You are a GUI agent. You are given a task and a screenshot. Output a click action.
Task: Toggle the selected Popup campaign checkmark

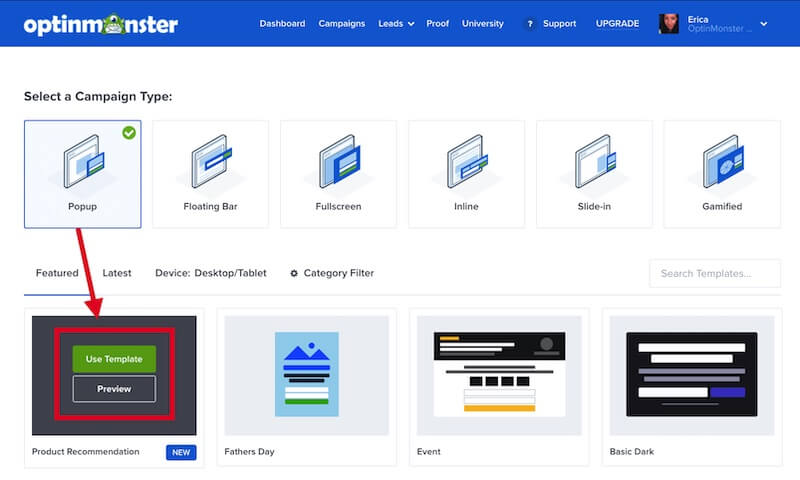128,133
